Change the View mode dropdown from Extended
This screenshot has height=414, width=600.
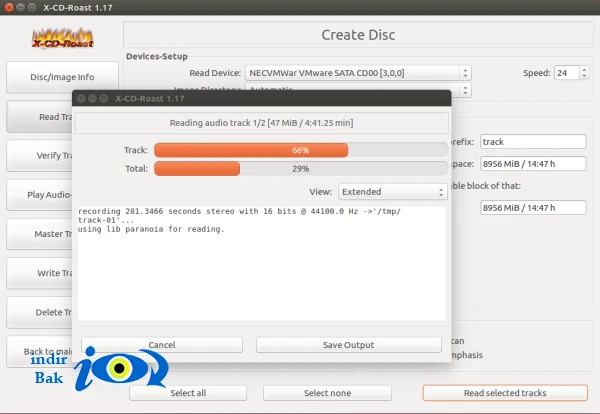pyautogui.click(x=393, y=192)
